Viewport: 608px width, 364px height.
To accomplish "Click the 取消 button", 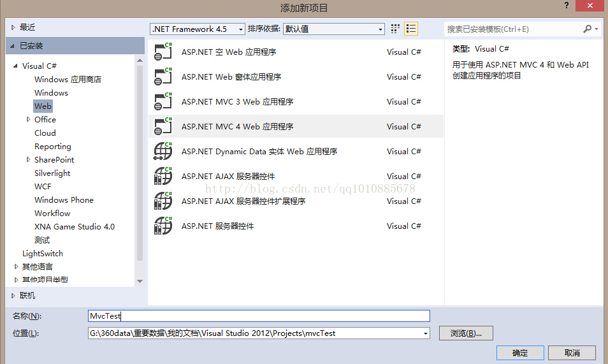I will 572,353.
